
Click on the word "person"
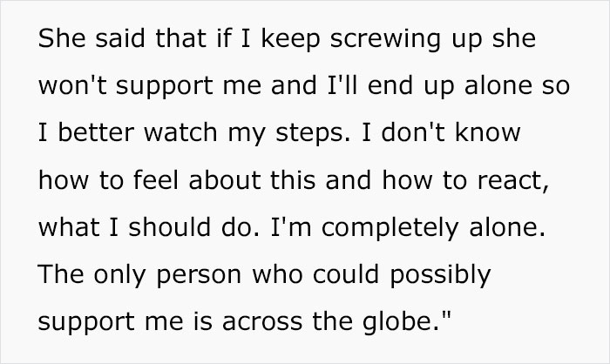coord(199,276)
